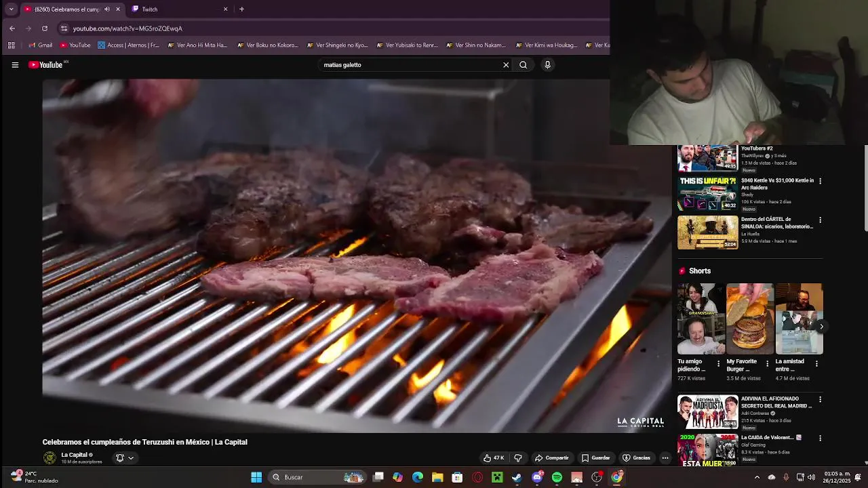Show the next Shorts with the arrow
The image size is (868, 488).
821,327
